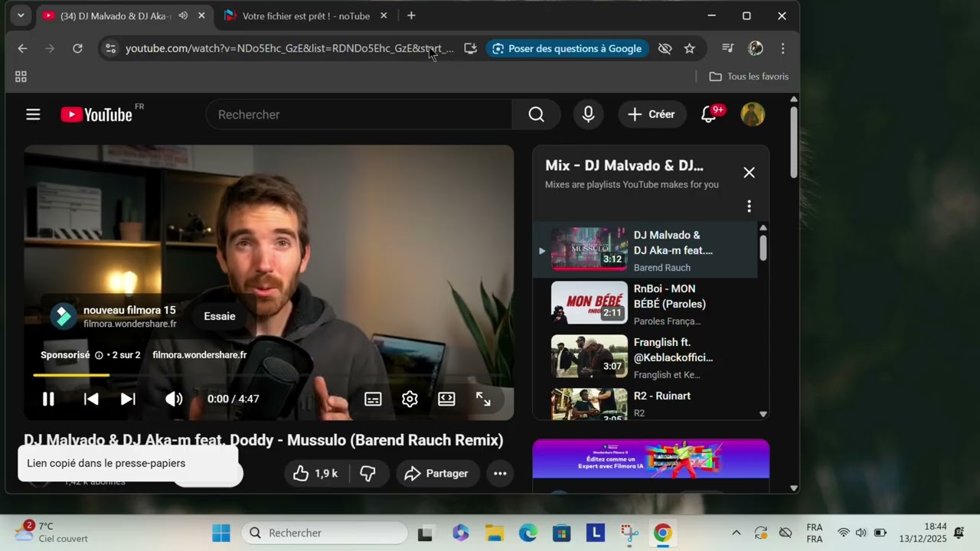Open filmora.wondershare.fr link beside Sponsorisé
Screen dimensions: 980x551
point(199,355)
